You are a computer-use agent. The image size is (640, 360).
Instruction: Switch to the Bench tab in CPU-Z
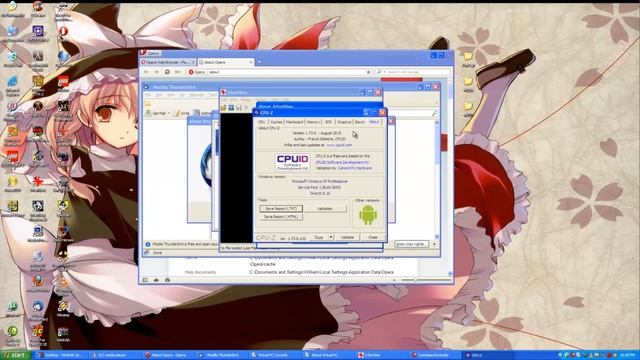pyautogui.click(x=360, y=122)
